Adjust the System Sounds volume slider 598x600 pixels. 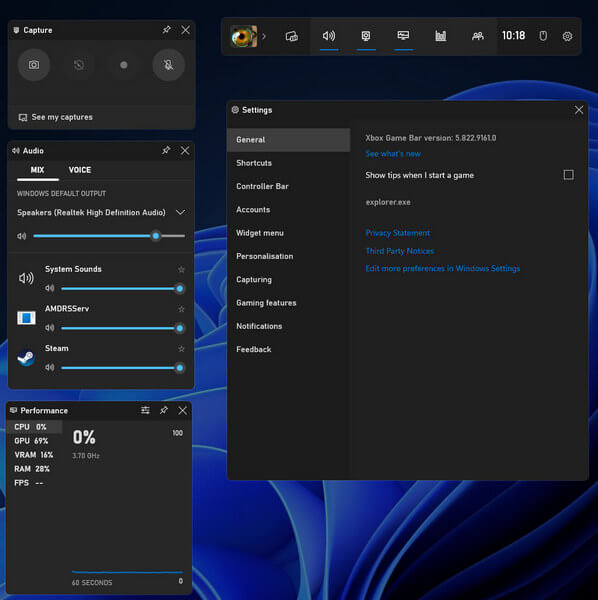(122, 289)
